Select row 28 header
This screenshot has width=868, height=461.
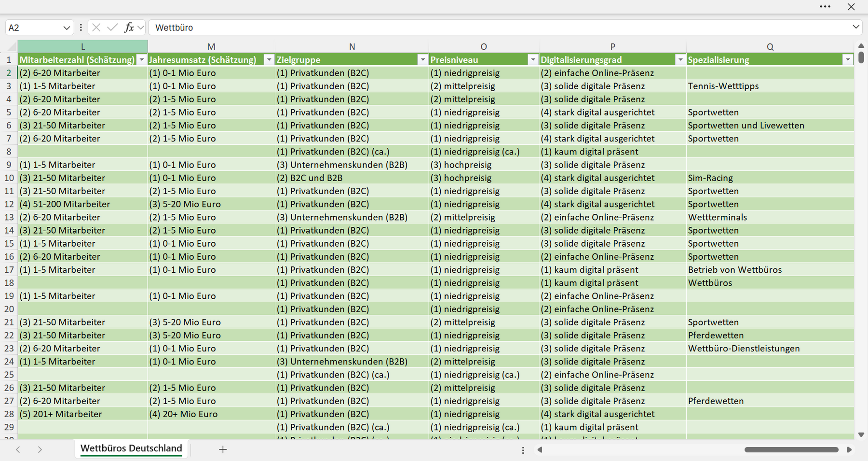[x=9, y=414]
